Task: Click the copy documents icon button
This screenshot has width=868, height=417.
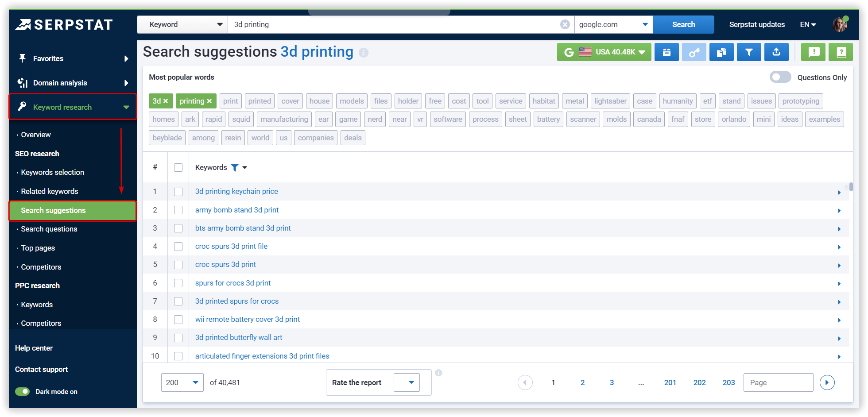Action: coord(721,52)
